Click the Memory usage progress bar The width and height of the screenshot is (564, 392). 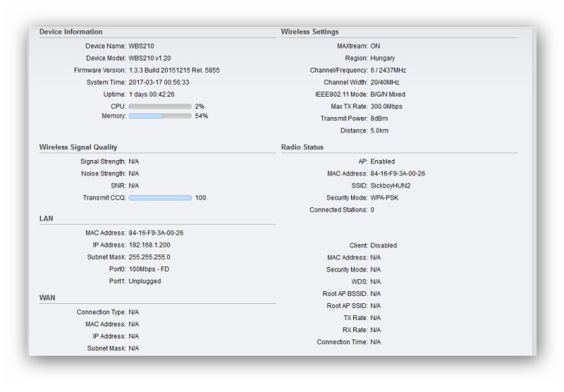(160, 116)
